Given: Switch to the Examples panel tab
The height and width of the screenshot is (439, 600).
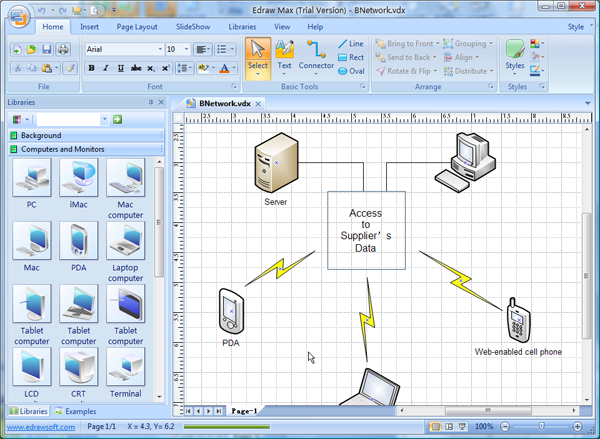Looking at the screenshot, I should 76,411.
